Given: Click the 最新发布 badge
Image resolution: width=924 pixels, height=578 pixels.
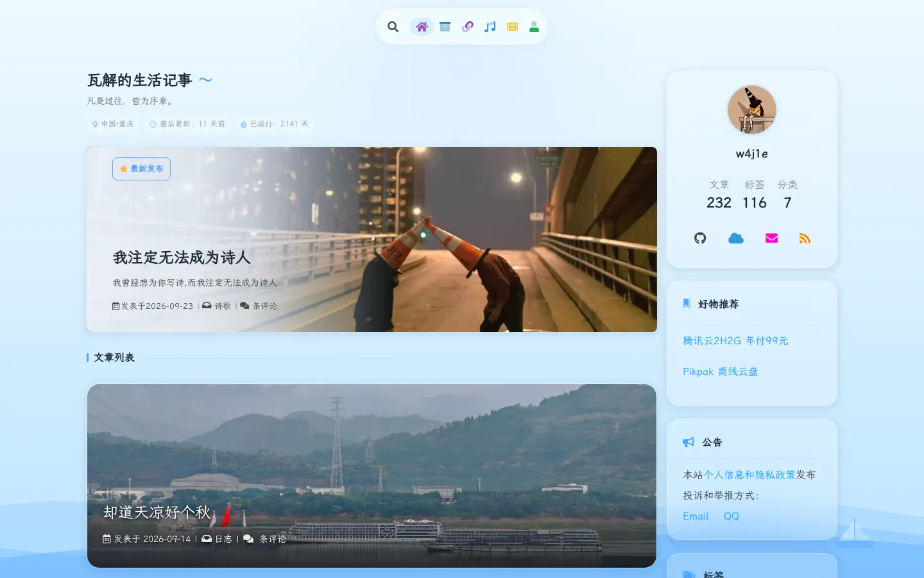Looking at the screenshot, I should pos(141,169).
